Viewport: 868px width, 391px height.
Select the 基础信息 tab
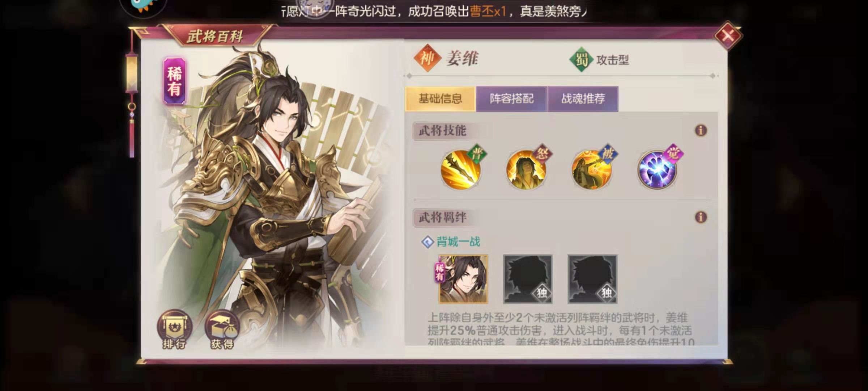(x=440, y=99)
